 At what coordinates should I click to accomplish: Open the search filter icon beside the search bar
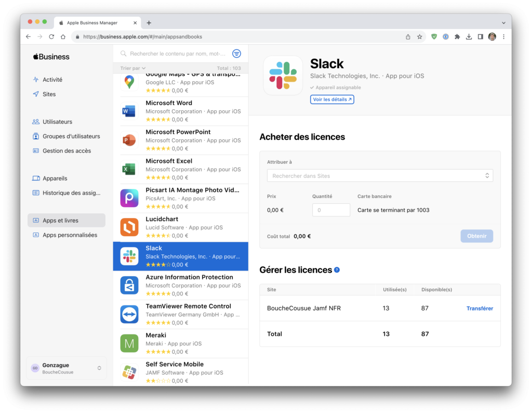pos(237,54)
